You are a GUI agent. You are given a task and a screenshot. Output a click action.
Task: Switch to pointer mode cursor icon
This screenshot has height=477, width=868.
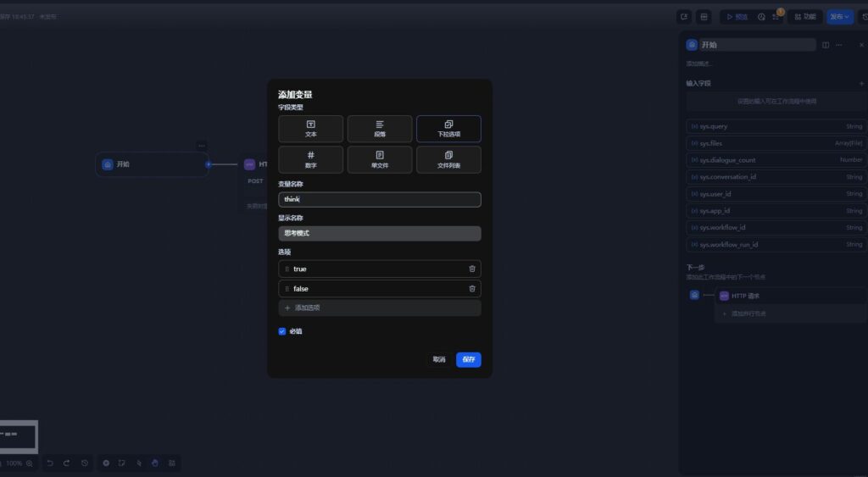139,463
